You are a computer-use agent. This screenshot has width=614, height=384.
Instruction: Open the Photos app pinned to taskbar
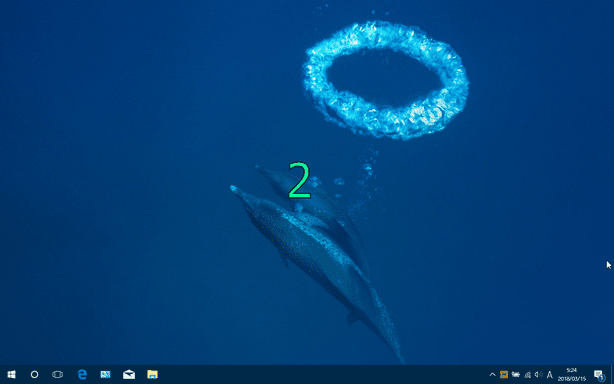click(x=105, y=375)
